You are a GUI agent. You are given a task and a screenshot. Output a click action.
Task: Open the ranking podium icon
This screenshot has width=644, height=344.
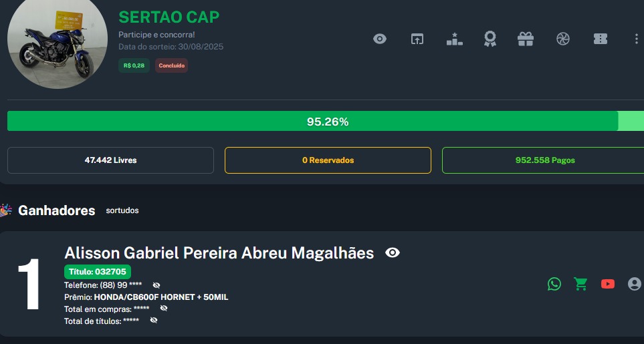454,39
